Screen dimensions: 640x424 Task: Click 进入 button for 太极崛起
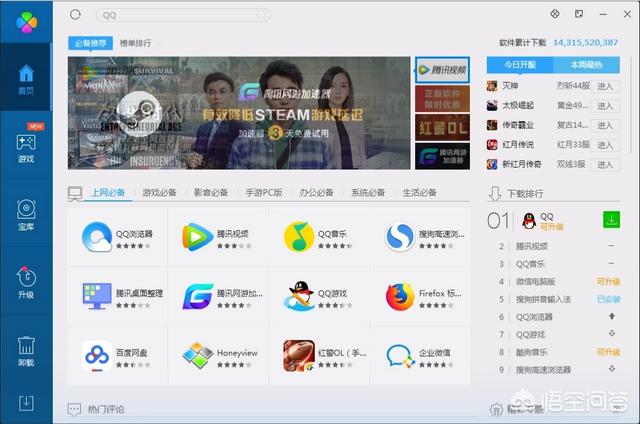(605, 106)
